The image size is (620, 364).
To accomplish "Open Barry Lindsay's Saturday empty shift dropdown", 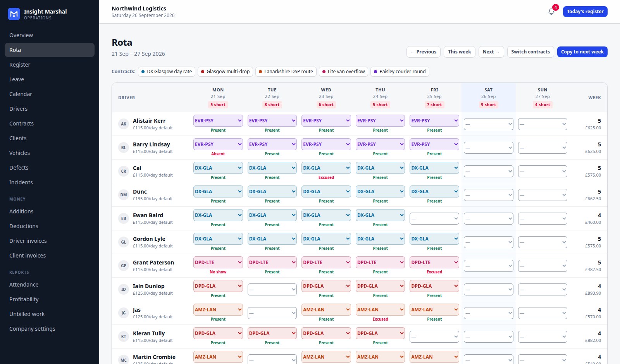I will click(x=488, y=148).
